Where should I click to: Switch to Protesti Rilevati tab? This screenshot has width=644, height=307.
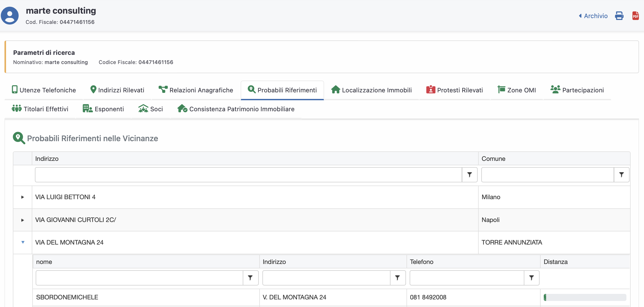click(455, 90)
